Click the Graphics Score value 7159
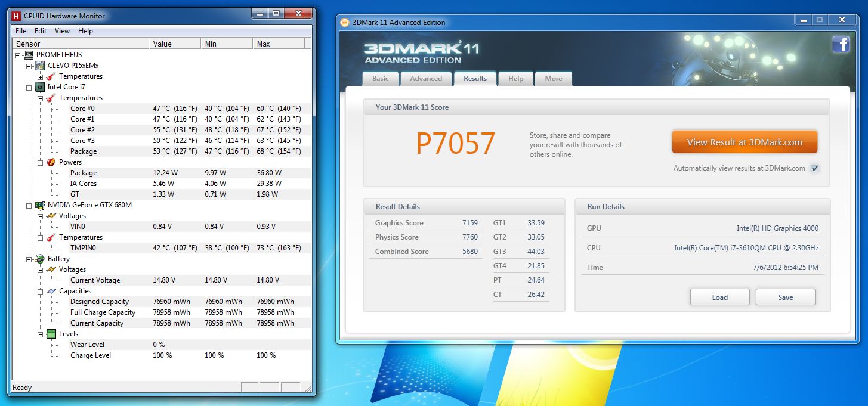 tap(470, 223)
